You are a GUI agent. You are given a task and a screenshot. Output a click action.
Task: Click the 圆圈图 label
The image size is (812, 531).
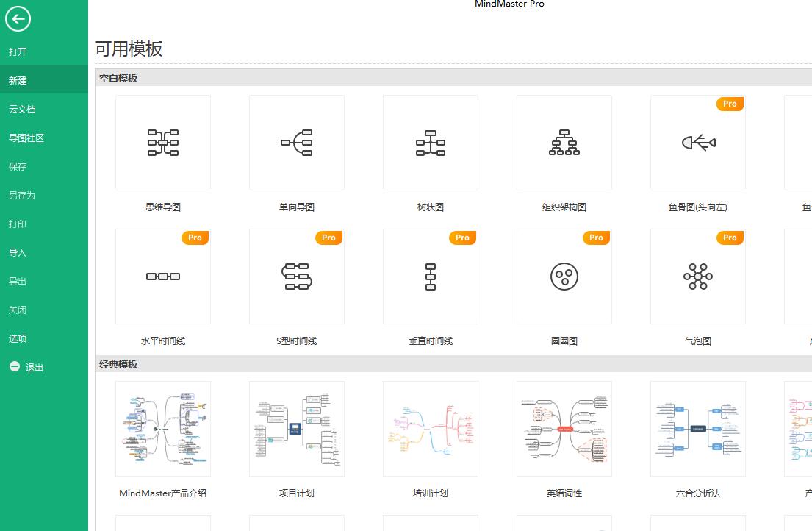point(564,341)
